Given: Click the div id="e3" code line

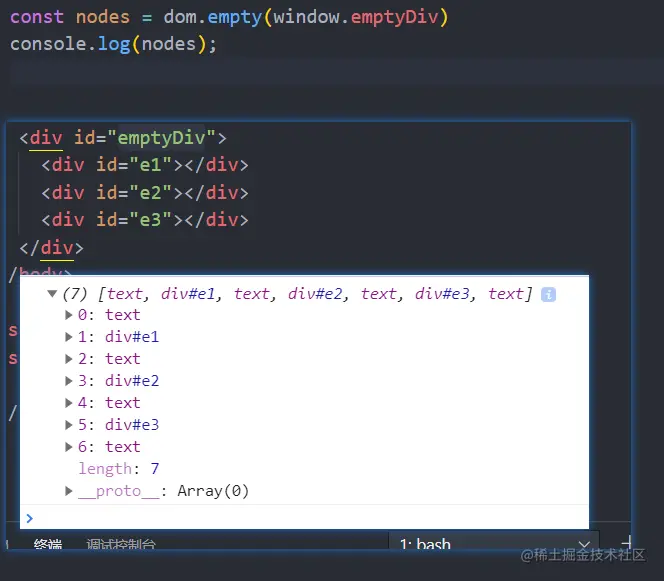Looking at the screenshot, I should [x=145, y=220].
